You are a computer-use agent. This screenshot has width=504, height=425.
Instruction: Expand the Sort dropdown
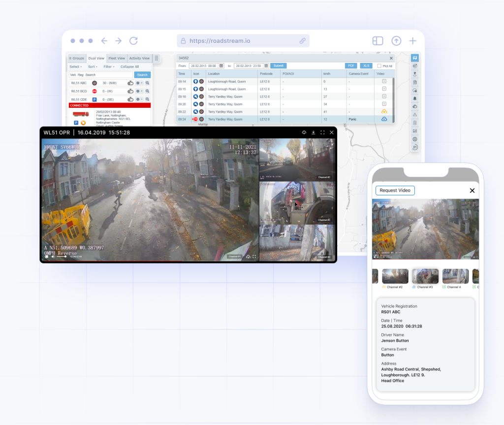click(93, 67)
